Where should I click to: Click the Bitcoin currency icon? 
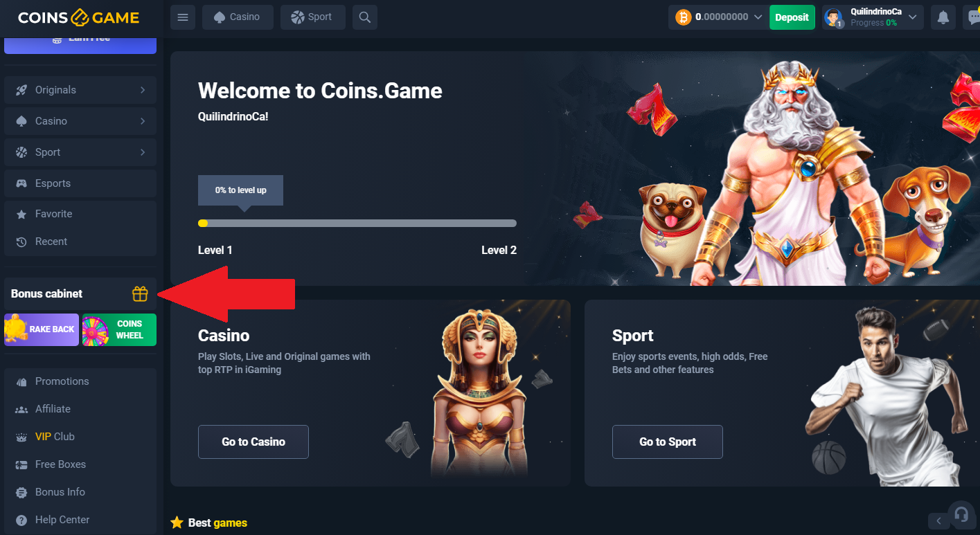[684, 17]
